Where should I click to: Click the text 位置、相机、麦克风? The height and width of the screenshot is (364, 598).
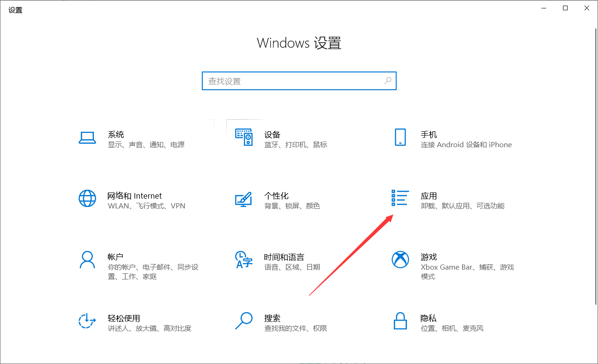coord(452,328)
